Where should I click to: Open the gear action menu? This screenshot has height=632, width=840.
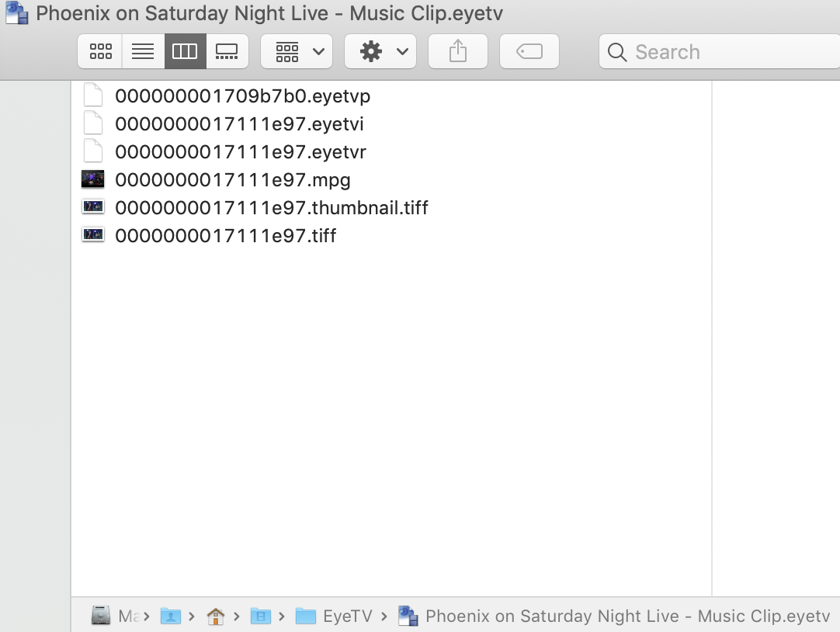(380, 51)
